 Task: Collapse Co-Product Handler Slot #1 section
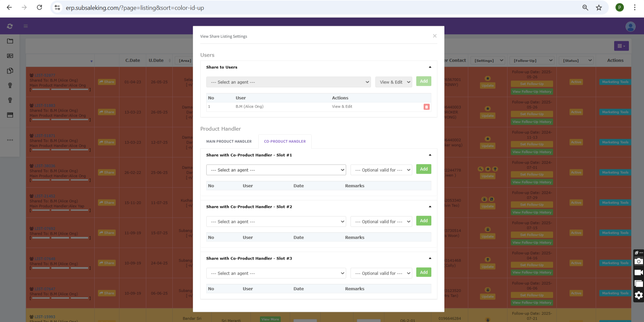coord(430,155)
